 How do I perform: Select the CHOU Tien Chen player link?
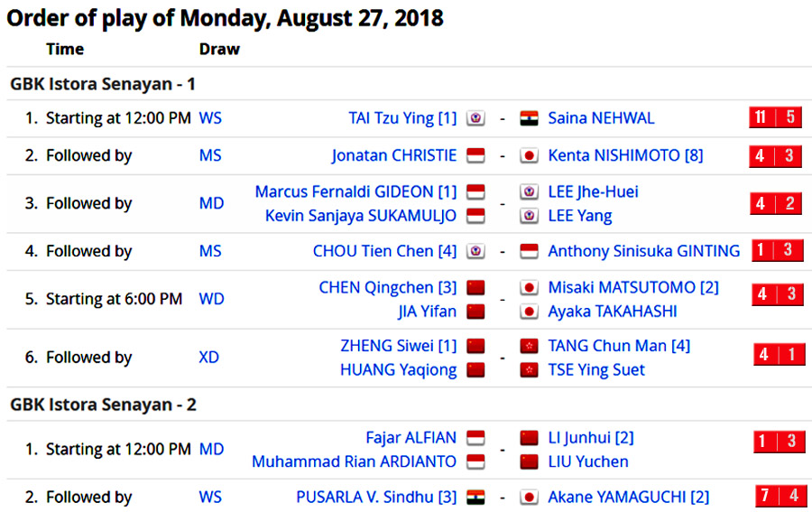click(384, 251)
